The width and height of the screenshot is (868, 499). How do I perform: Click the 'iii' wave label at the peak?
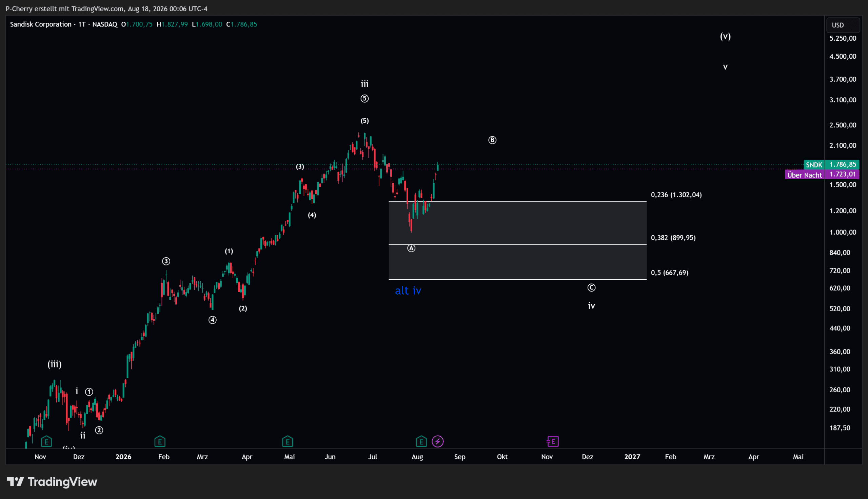364,84
